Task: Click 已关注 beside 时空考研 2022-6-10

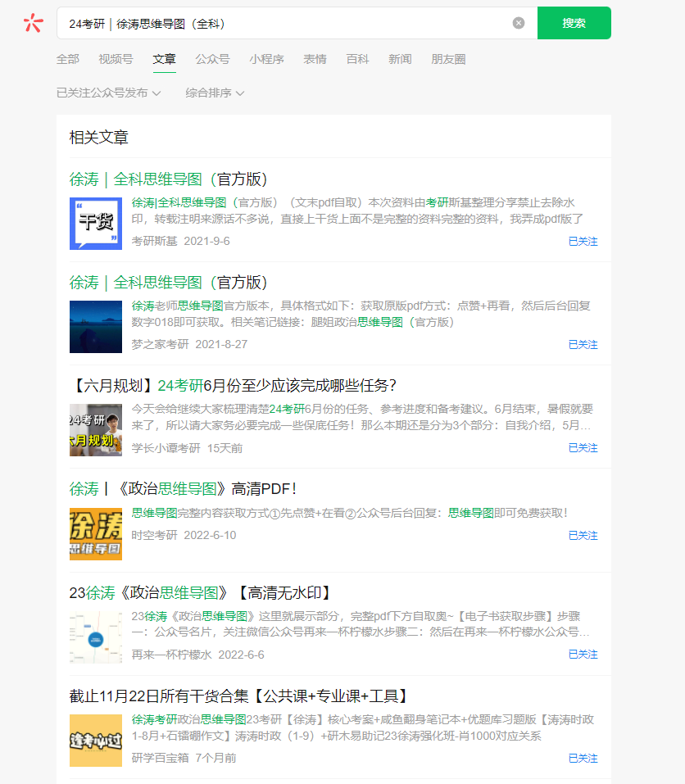Action: (583, 536)
